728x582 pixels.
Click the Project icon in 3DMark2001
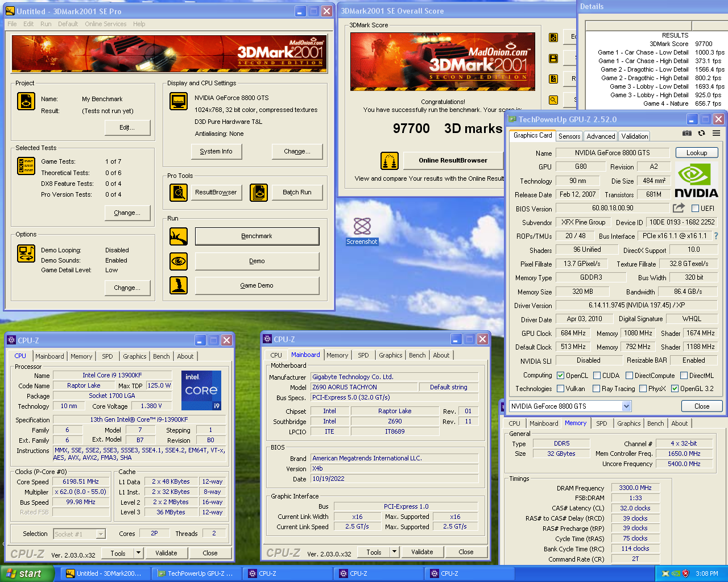(26, 101)
